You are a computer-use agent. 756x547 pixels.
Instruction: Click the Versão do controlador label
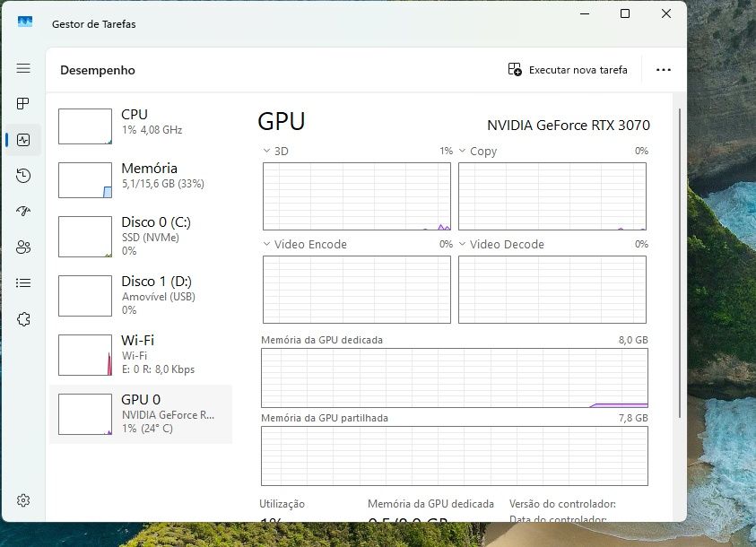tap(562, 504)
